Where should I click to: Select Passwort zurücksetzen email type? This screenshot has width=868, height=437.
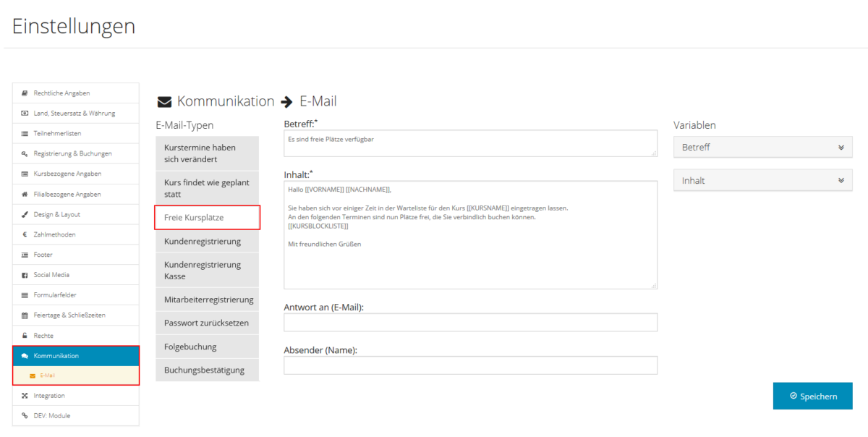[x=207, y=323]
